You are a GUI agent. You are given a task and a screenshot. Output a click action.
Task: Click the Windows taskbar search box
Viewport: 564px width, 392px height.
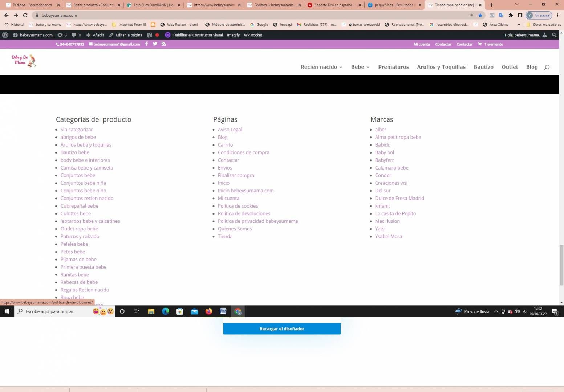[65, 311]
